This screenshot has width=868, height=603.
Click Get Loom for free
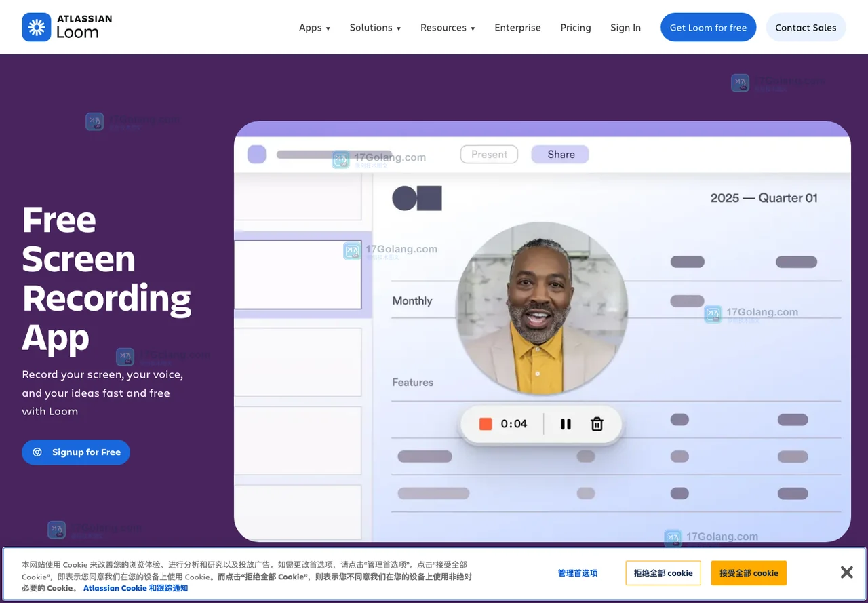coord(708,27)
